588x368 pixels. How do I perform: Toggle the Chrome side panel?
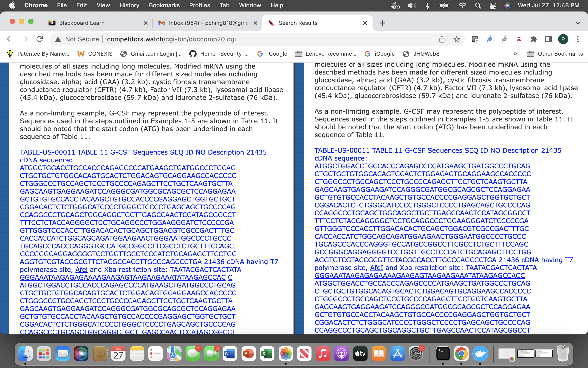pos(548,39)
